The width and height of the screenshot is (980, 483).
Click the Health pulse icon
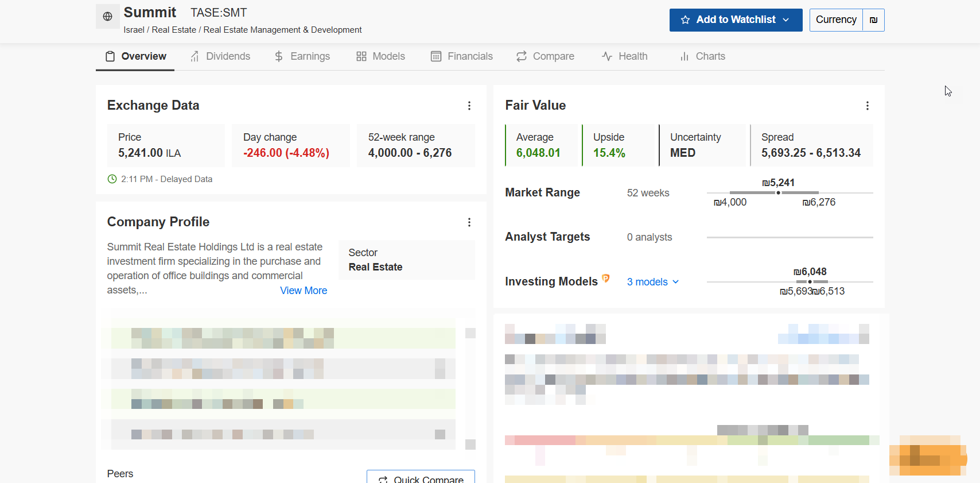point(607,56)
